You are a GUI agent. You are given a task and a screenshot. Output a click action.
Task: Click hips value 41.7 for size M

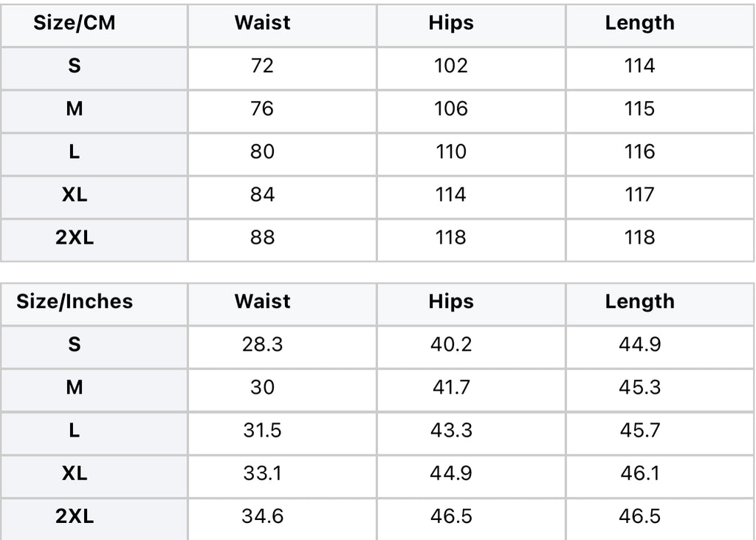pyautogui.click(x=451, y=388)
